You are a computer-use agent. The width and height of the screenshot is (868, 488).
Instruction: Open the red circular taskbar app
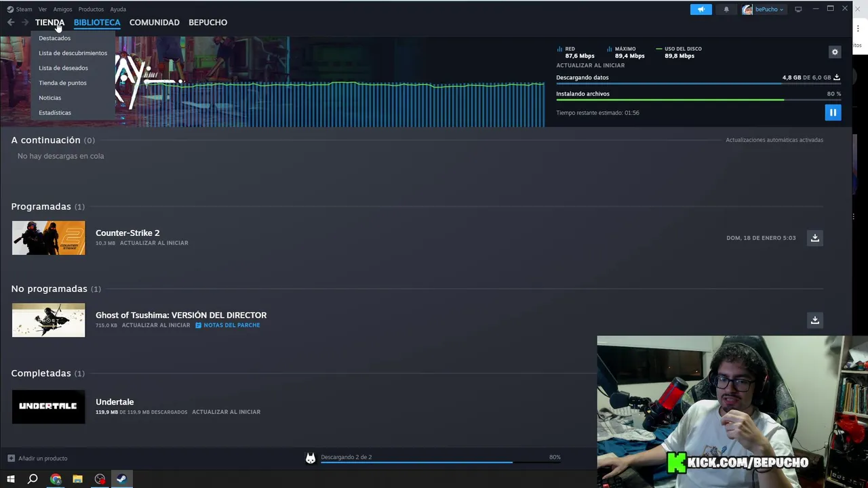pyautogui.click(x=100, y=479)
